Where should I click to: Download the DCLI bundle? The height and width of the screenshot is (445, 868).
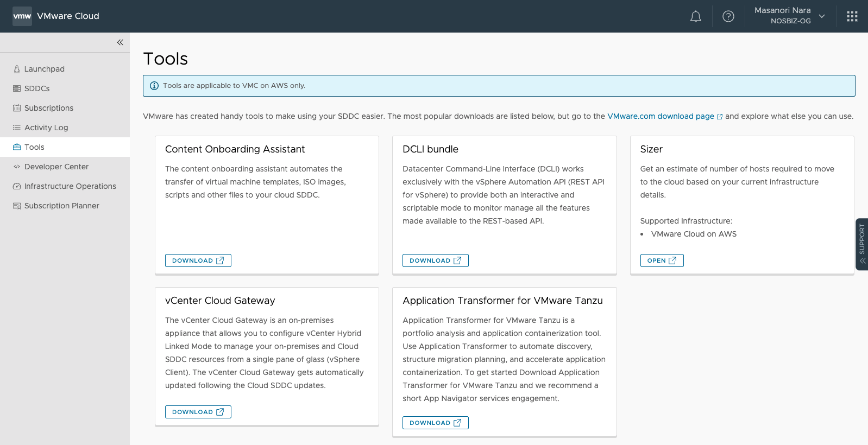[x=436, y=260]
